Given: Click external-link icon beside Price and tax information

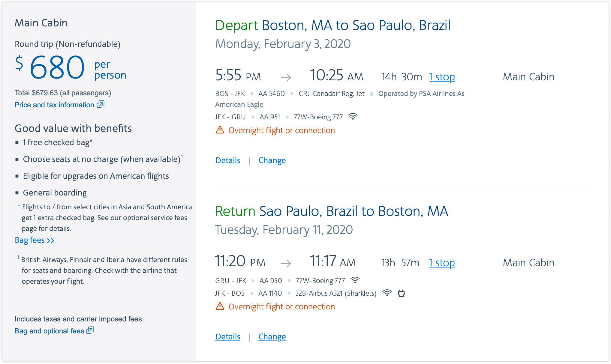Looking at the screenshot, I should [x=101, y=104].
